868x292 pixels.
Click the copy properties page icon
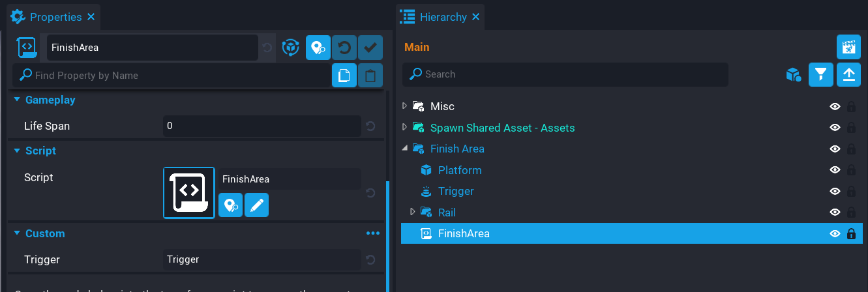click(x=344, y=76)
